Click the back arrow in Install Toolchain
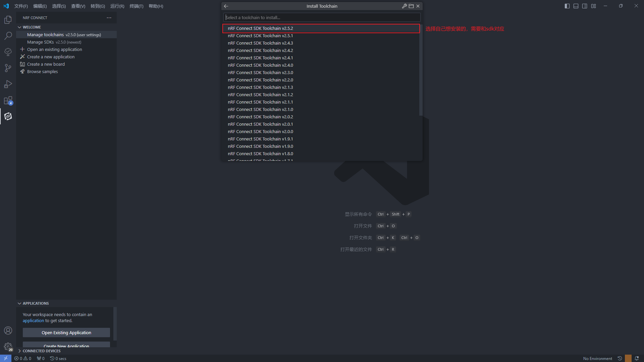This screenshot has height=362, width=644. (x=226, y=6)
